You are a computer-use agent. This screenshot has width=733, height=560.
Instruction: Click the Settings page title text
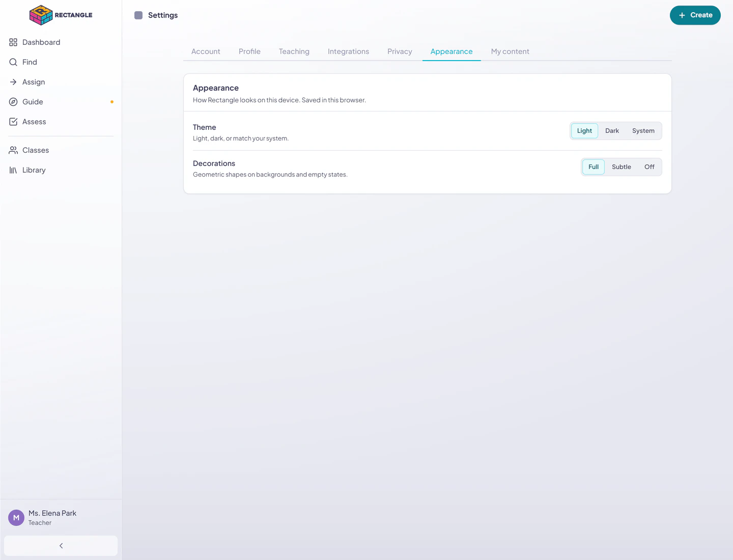[x=163, y=15]
